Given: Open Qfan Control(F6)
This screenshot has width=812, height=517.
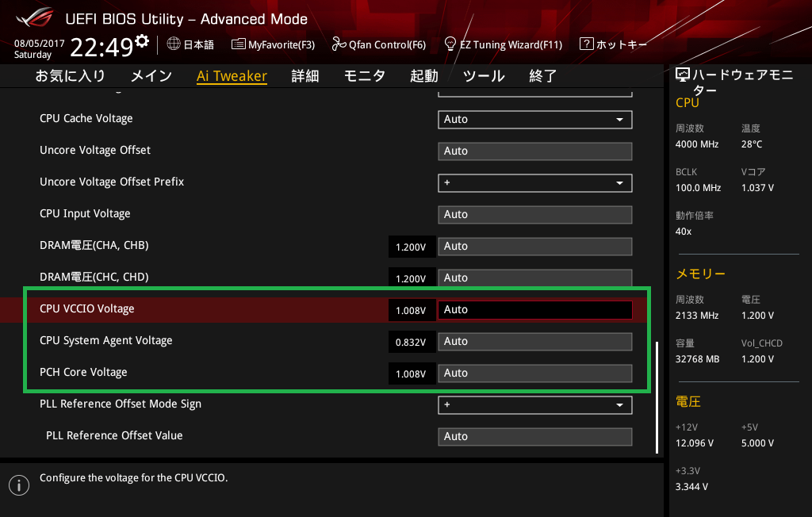Looking at the screenshot, I should (x=378, y=44).
